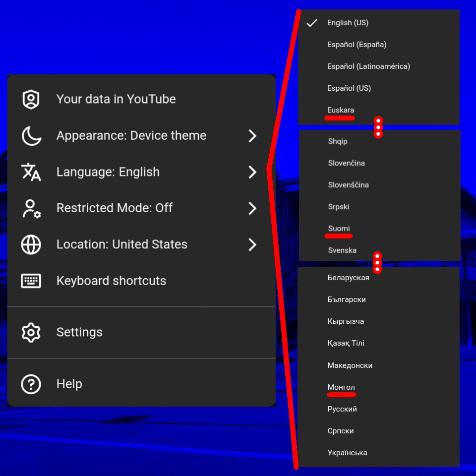Screen dimensions: 476x476
Task: Expand the Language submenu chevron
Action: tap(252, 172)
